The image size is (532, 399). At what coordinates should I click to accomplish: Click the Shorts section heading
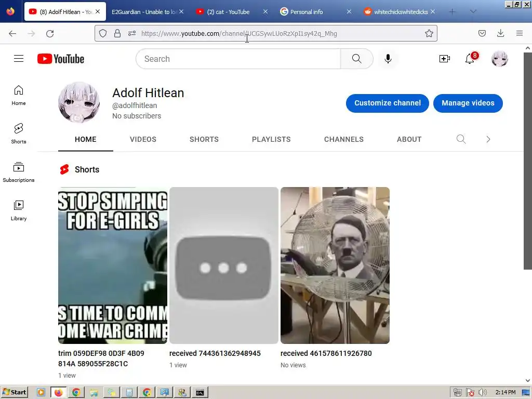coord(87,169)
